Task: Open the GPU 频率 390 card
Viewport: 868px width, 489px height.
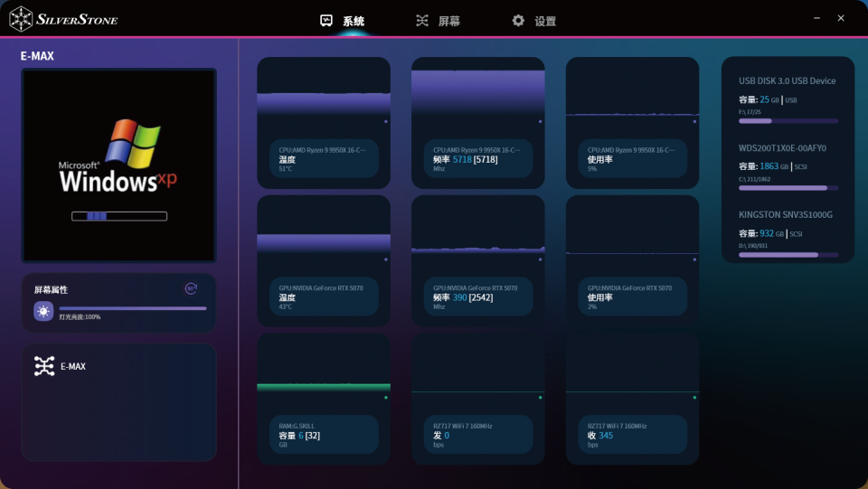Action: [477, 260]
